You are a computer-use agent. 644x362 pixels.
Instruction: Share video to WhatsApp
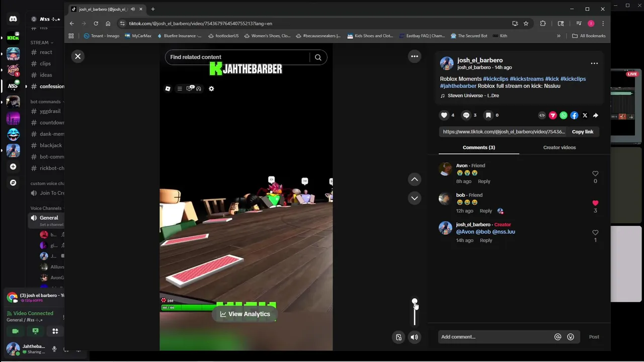pos(563,115)
